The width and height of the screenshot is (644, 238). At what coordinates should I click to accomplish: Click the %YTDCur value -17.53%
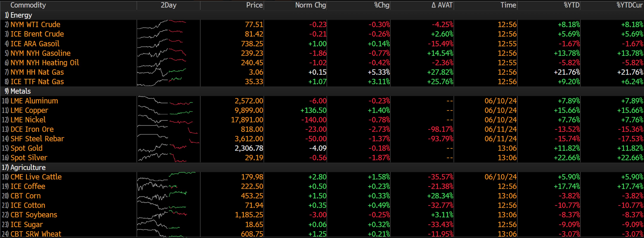pos(630,139)
